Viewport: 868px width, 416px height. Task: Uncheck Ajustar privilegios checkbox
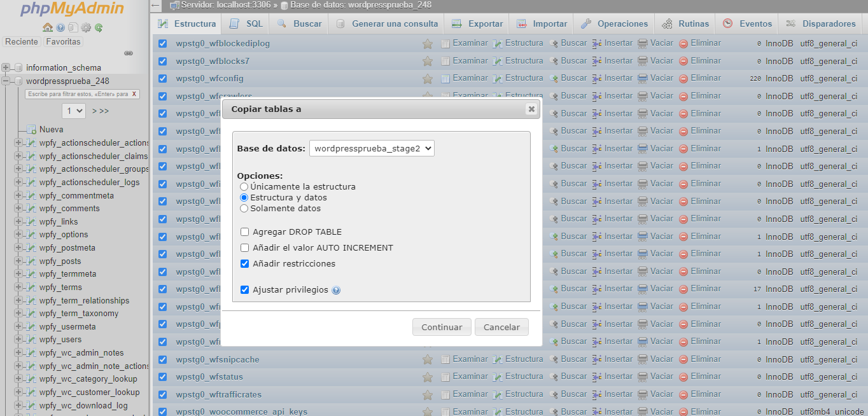pos(245,290)
